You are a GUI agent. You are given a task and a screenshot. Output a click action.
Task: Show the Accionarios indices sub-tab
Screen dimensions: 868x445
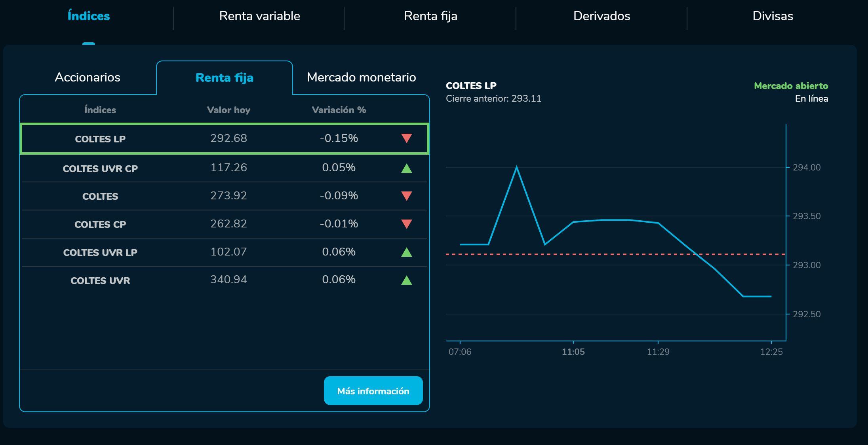tap(88, 77)
